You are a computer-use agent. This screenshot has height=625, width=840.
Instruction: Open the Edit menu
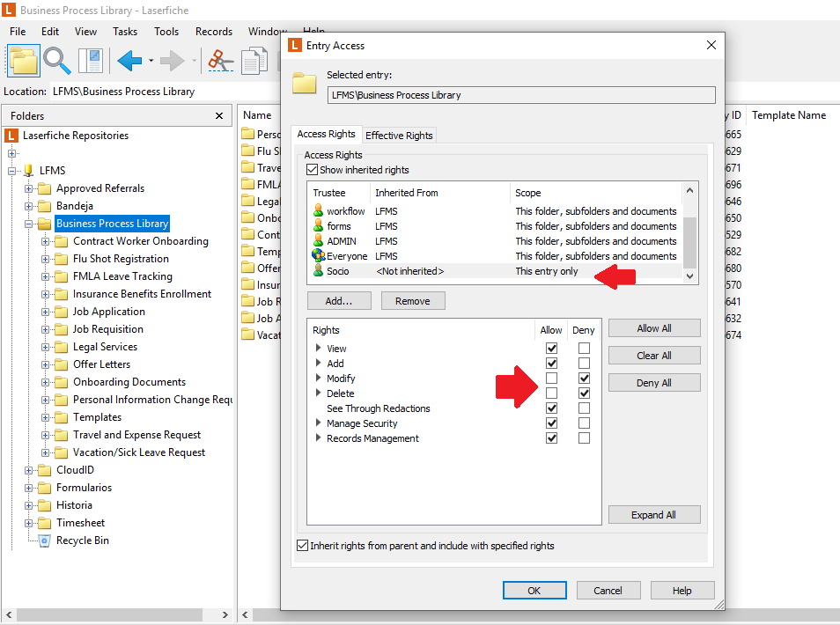click(x=50, y=32)
